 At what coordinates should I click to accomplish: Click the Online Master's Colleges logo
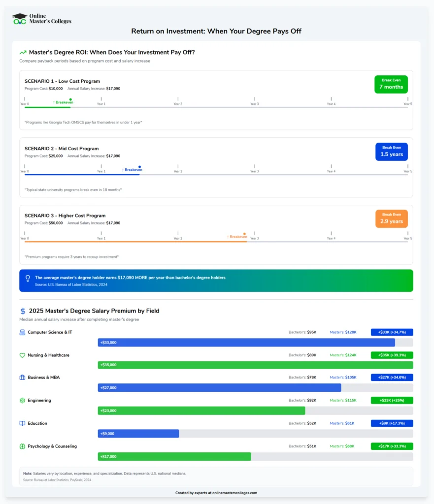[x=42, y=19]
